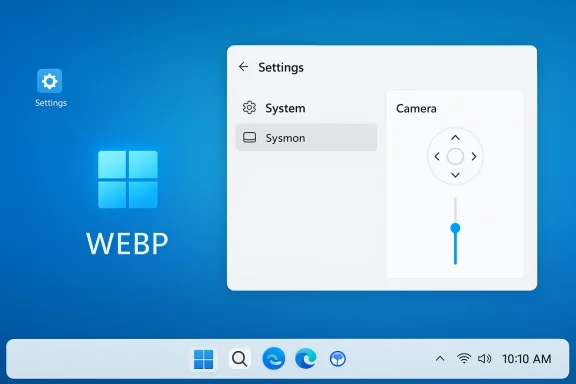Reset camera with the center circle button
Screen dimensions: 576x384
455,157
